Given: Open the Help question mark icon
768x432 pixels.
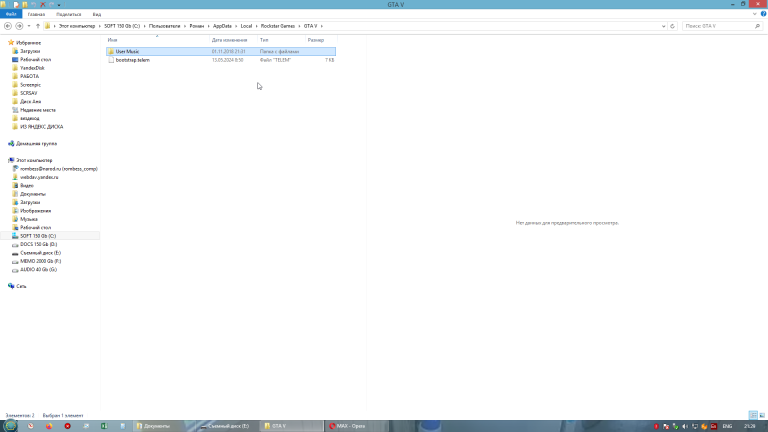Looking at the screenshot, I should [x=763, y=14].
